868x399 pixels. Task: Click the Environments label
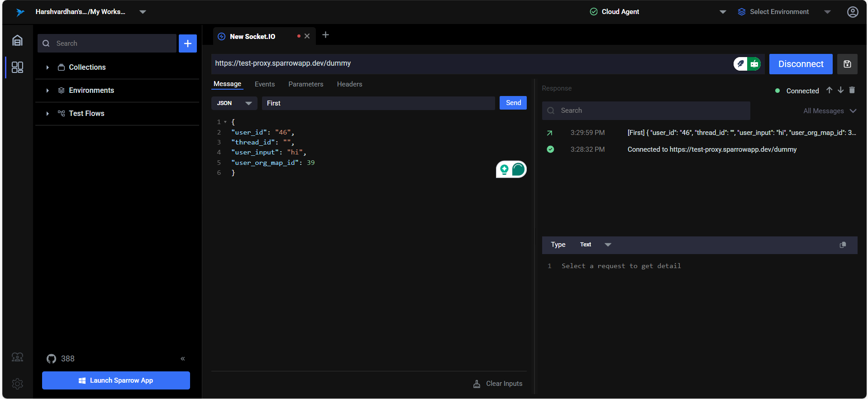[91, 90]
